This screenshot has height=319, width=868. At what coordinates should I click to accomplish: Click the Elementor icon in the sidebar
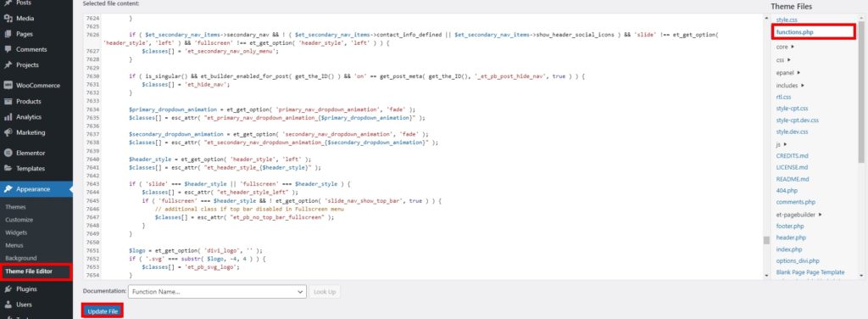coord(8,153)
